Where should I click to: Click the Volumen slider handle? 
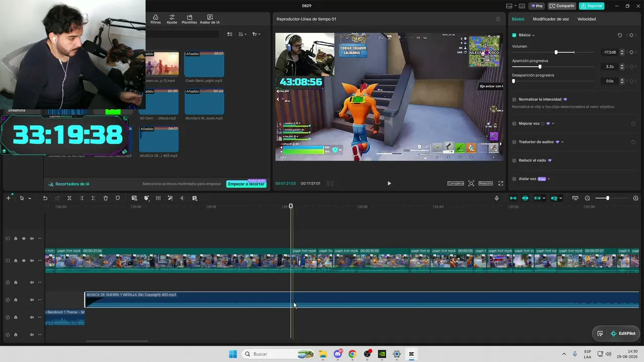point(556,52)
